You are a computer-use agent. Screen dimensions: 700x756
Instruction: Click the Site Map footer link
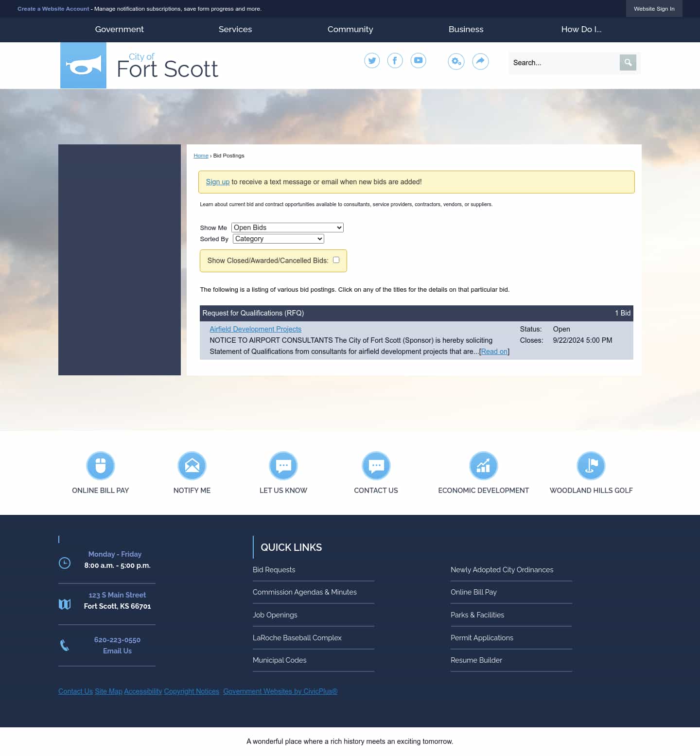pyautogui.click(x=108, y=691)
